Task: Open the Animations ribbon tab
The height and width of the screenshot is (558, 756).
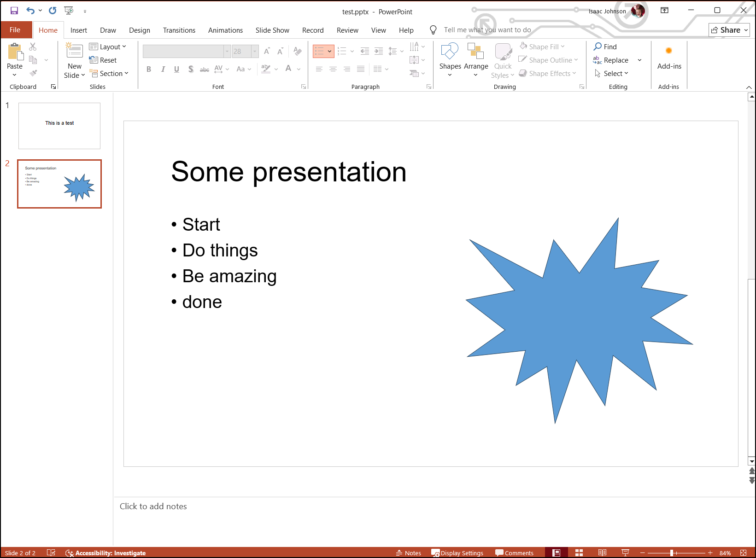Action: pos(225,30)
